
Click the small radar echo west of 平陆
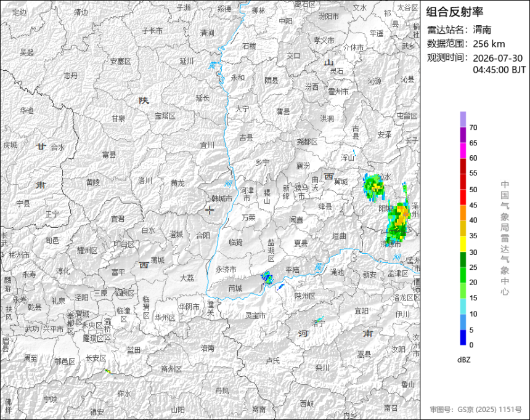267,278
